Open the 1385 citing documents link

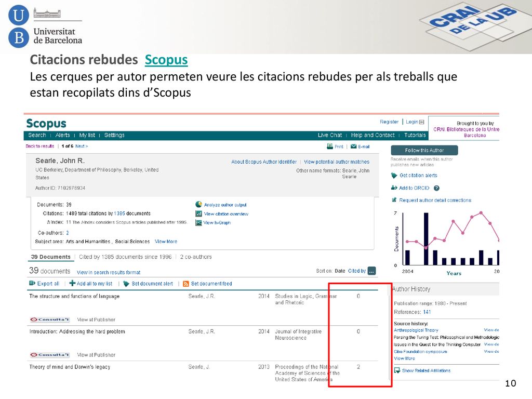click(119, 214)
